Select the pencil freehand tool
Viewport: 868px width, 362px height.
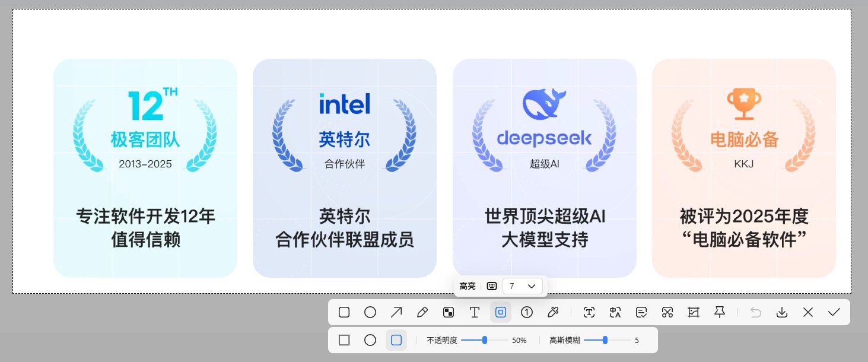[x=422, y=312]
